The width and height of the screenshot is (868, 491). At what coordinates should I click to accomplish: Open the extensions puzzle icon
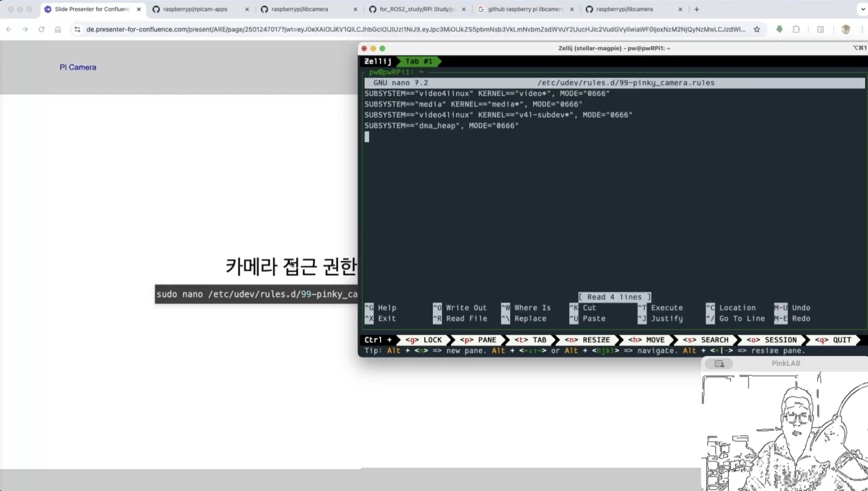click(x=796, y=29)
